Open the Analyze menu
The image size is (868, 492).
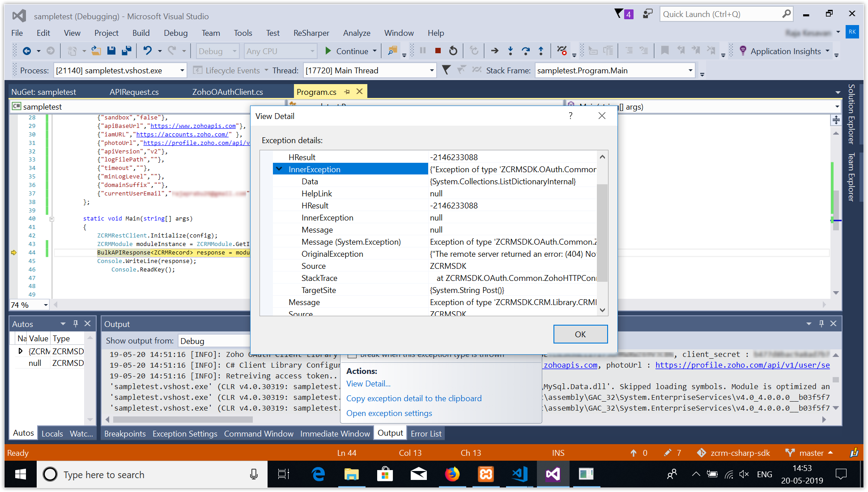coord(357,33)
